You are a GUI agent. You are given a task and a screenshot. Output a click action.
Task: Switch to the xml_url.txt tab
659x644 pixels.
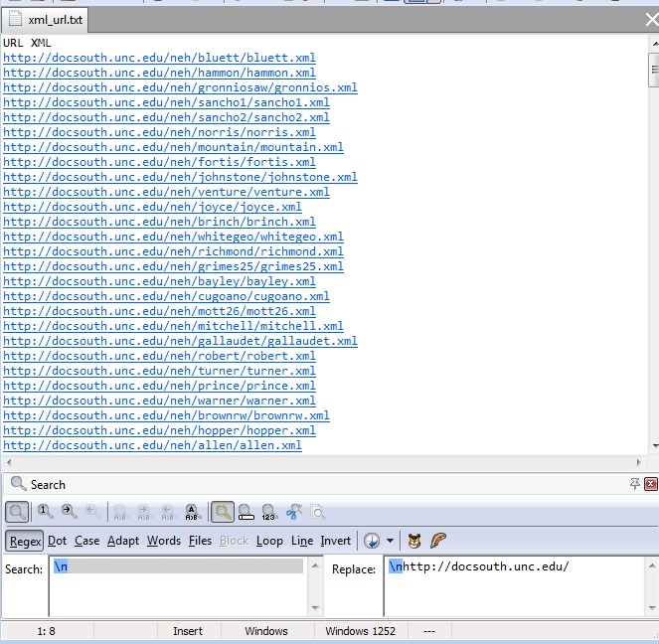coord(45,19)
